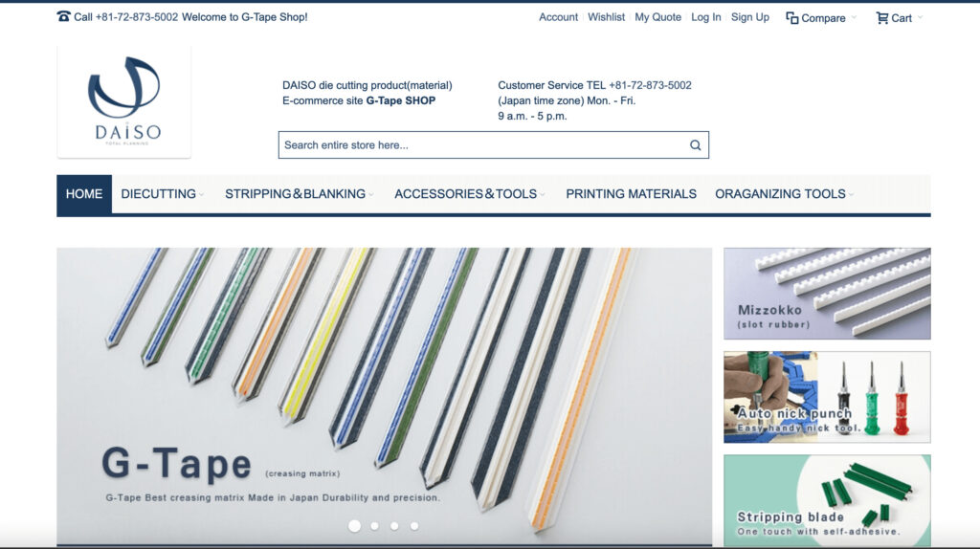The height and width of the screenshot is (549, 980).
Task: Select the third carousel slide dot
Action: (x=394, y=526)
